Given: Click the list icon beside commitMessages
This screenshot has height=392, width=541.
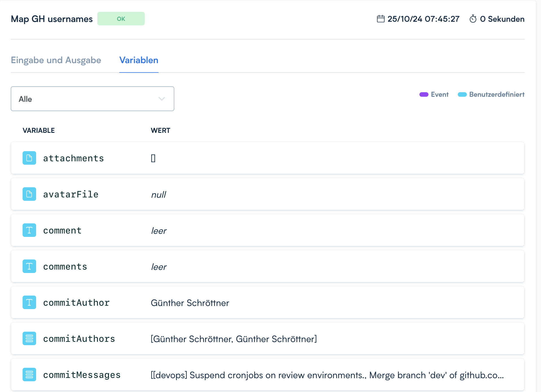Looking at the screenshot, I should click(x=29, y=375).
